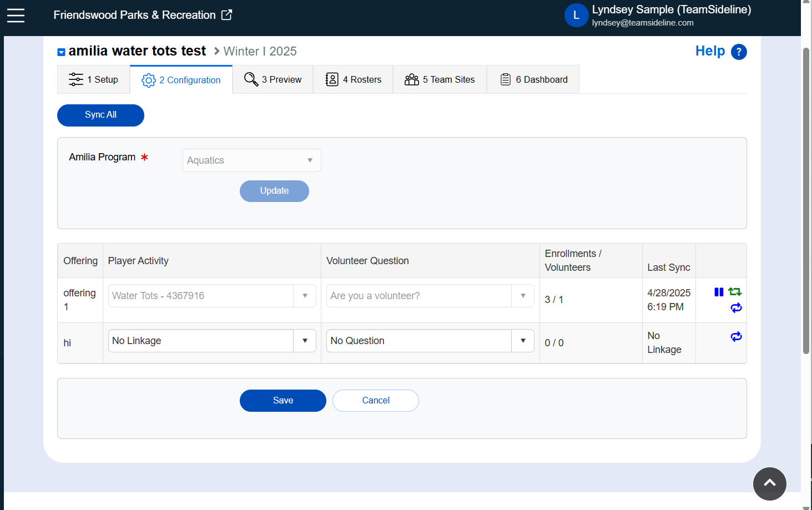Open the 4 Rosters tab
This screenshot has width=812, height=510.
coord(353,79)
